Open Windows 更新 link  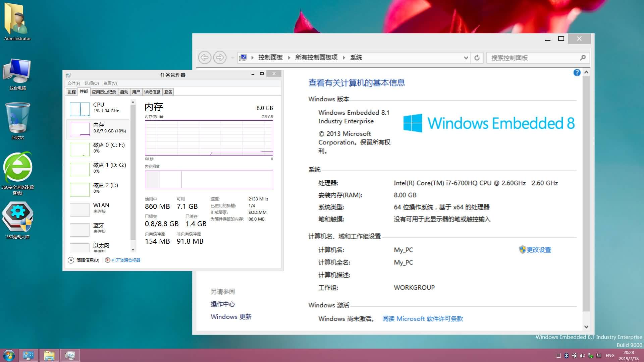coord(231,317)
